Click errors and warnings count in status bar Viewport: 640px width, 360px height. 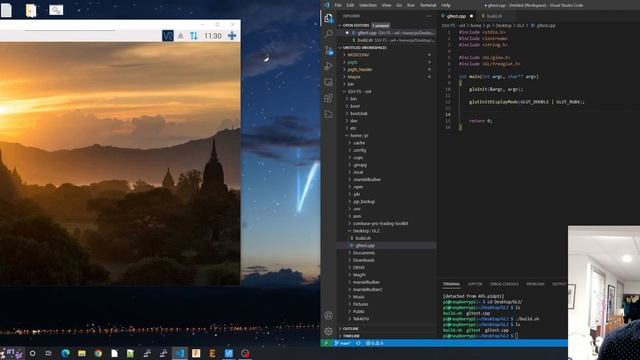pos(374,343)
